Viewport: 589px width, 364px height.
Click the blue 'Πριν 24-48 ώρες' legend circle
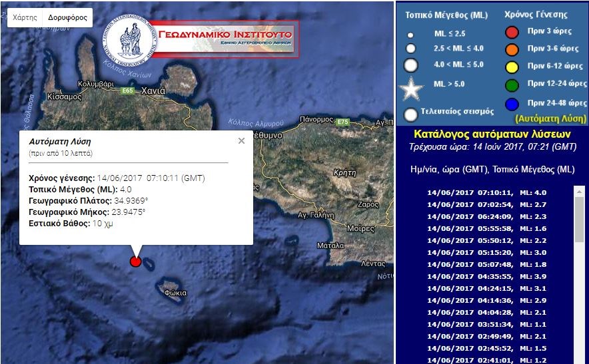tap(512, 104)
